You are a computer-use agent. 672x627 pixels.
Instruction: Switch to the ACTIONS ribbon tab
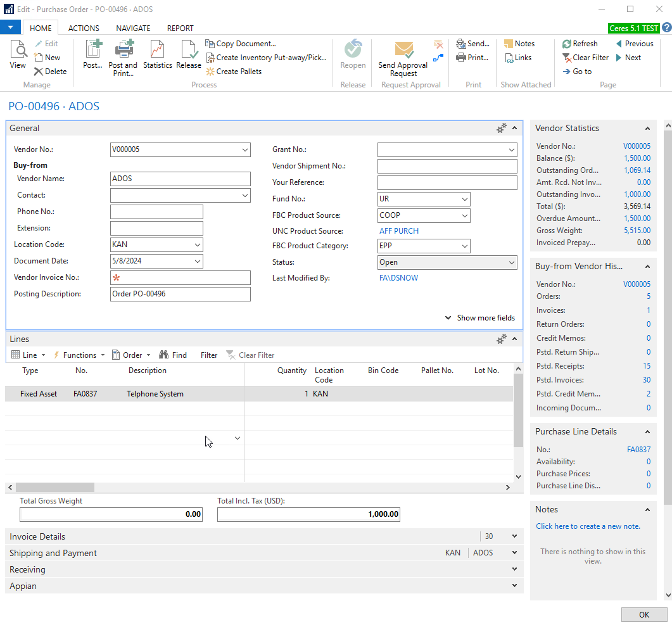pyautogui.click(x=84, y=28)
